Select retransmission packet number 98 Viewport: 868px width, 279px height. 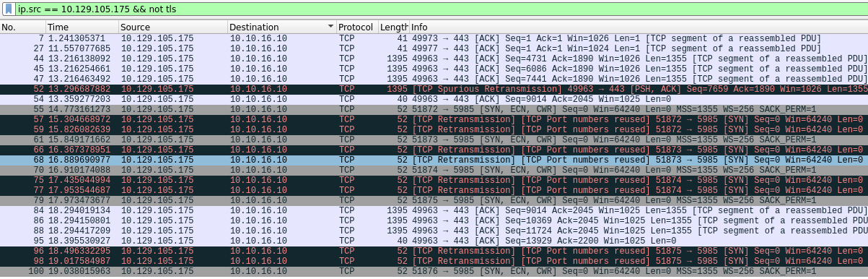[434, 261]
